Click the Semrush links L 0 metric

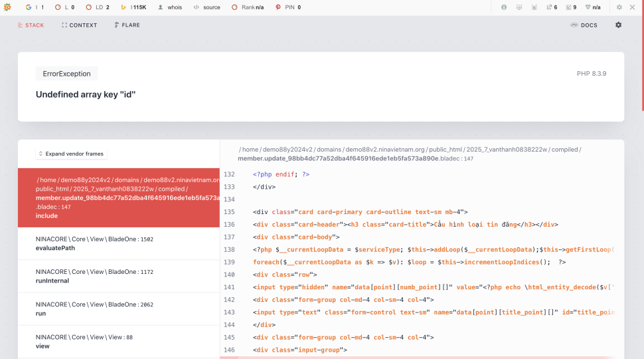coord(64,7)
